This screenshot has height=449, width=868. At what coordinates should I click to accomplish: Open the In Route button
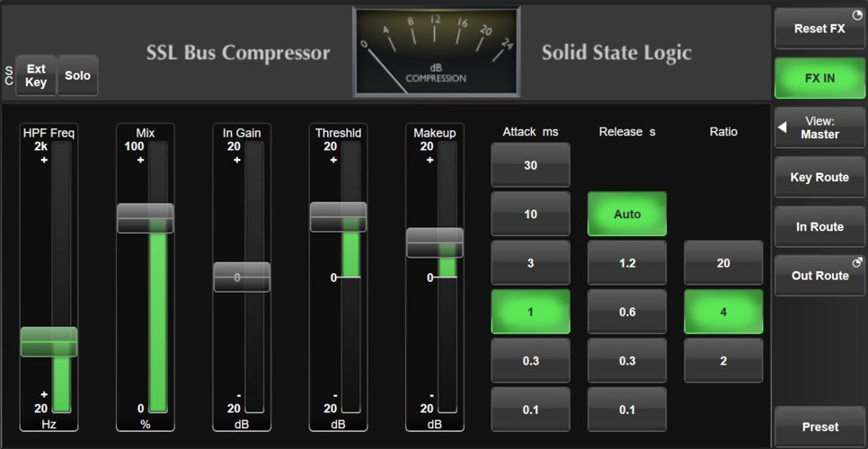pos(819,226)
